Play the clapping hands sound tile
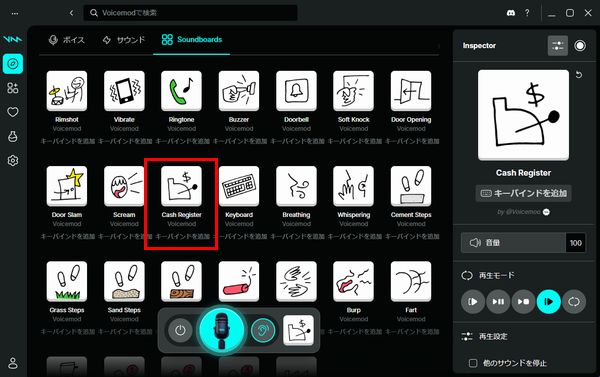Screen dimensions: 600x377 296,281
